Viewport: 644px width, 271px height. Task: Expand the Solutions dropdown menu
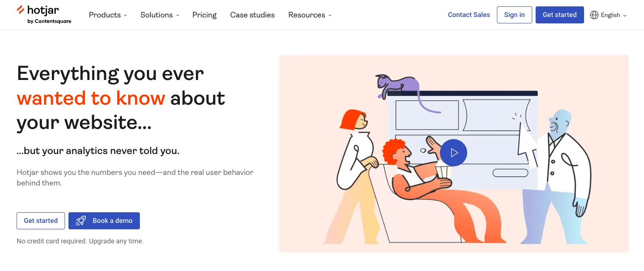pos(159,15)
